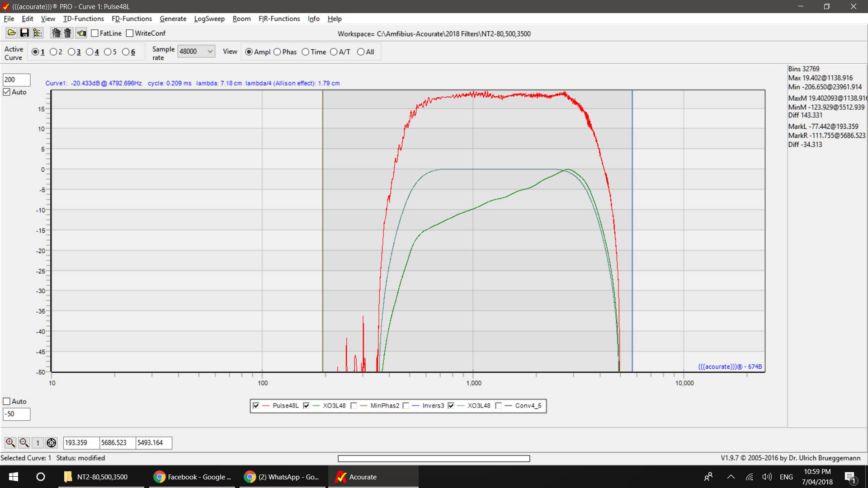Save with the floppy disk icon
Viewport: 868px width, 488px height.
pyautogui.click(x=24, y=33)
